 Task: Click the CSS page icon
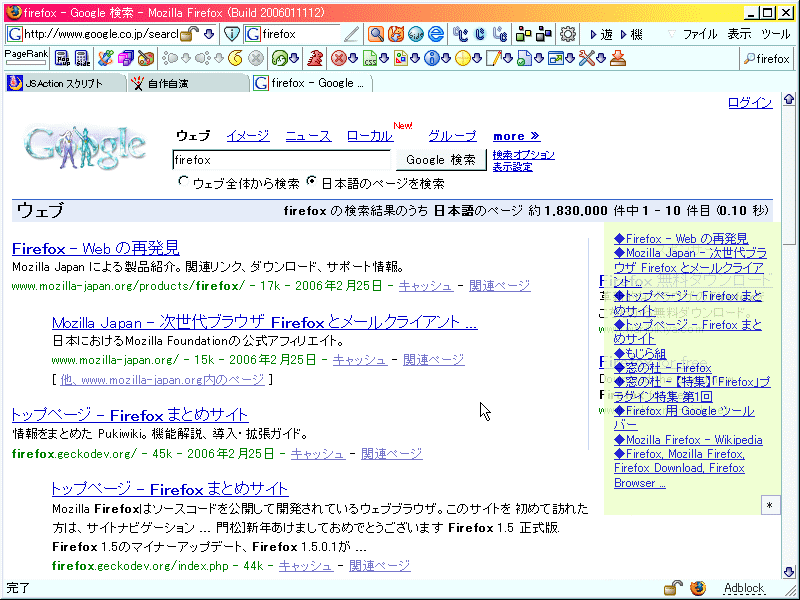370,59
